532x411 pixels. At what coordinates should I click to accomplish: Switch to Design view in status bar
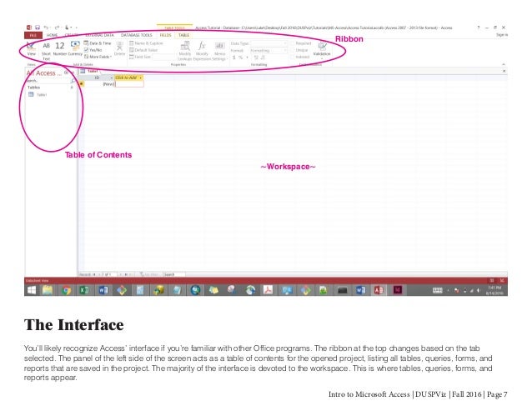(x=502, y=280)
